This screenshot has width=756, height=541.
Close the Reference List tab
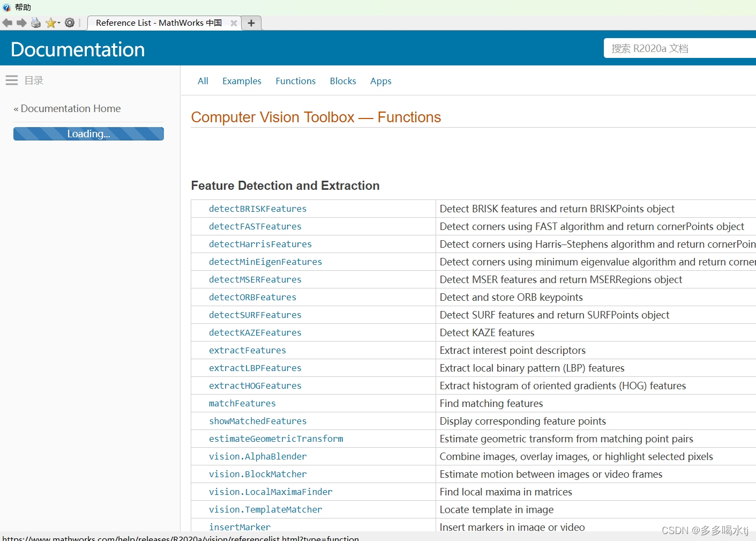(234, 23)
